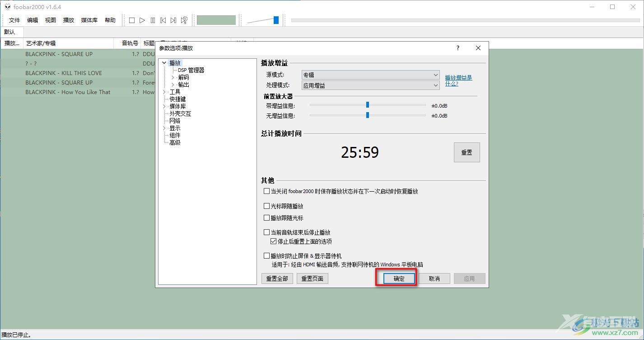Click the Pause toolbar icon

pos(153,20)
